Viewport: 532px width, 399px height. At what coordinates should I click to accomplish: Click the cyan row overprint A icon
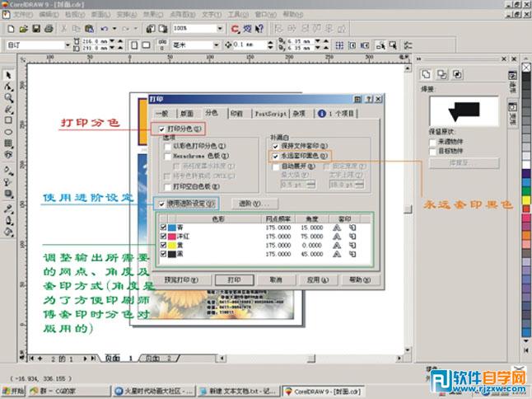pos(337,228)
